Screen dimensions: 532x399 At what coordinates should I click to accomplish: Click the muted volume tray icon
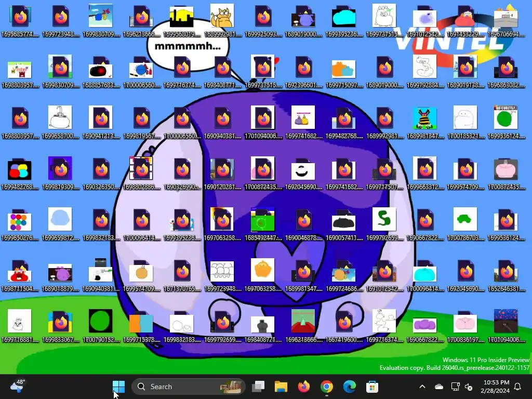pos(469,387)
